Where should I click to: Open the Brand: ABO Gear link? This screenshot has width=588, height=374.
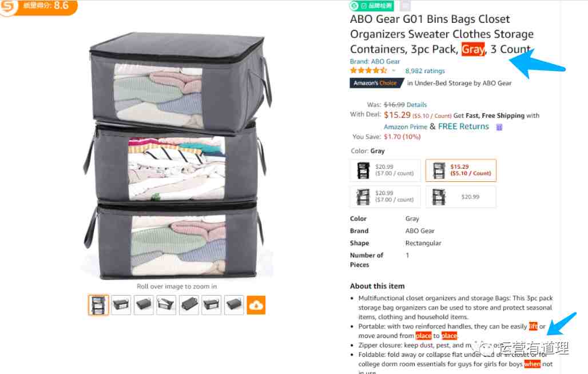tap(375, 61)
